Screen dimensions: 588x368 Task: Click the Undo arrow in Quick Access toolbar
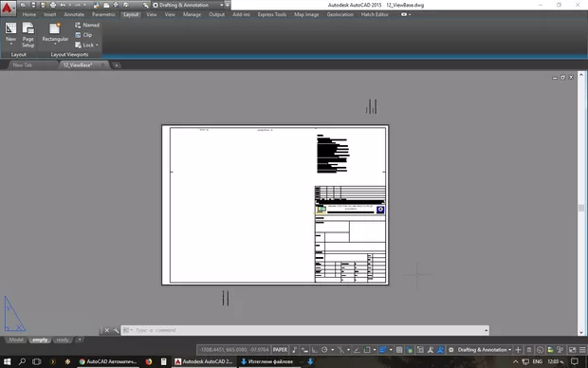point(63,5)
